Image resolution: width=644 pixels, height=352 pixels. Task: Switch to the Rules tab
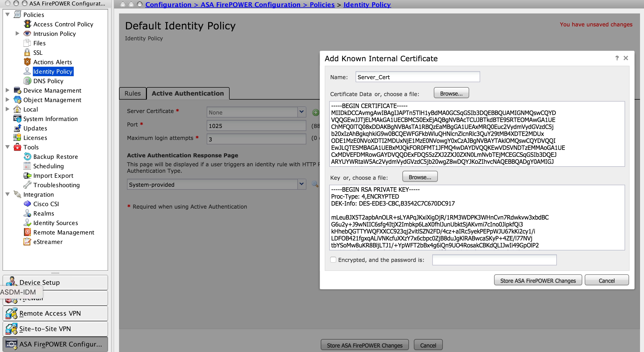coord(132,93)
